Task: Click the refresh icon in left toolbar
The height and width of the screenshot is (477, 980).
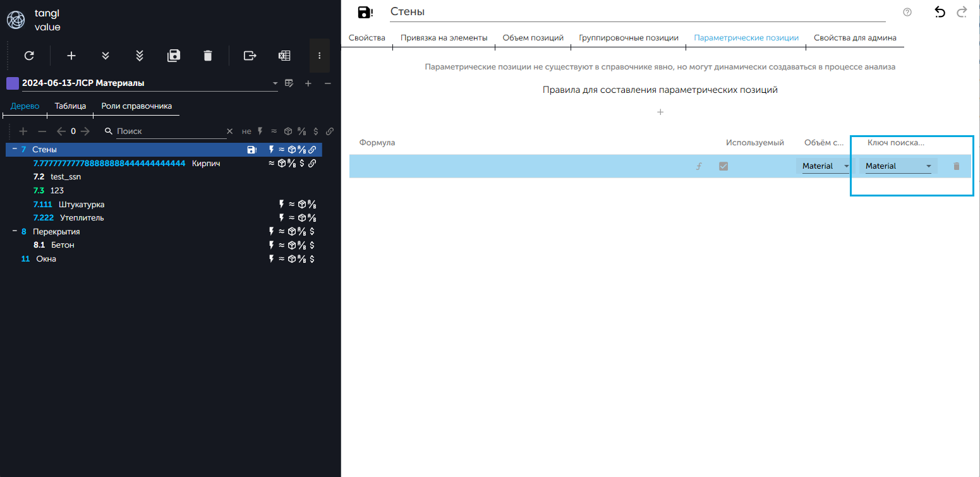Action: (x=29, y=56)
